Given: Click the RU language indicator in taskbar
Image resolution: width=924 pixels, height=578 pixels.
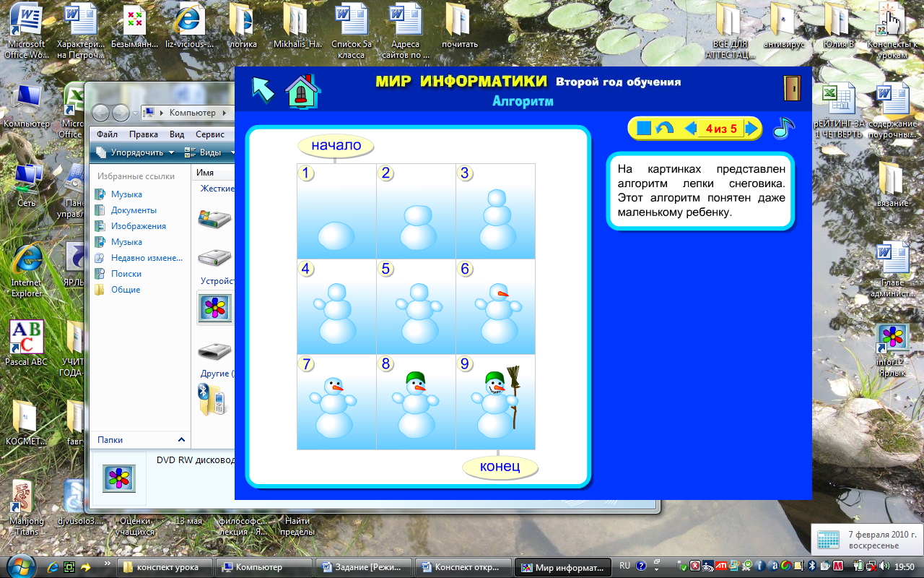Looking at the screenshot, I should coord(625,566).
